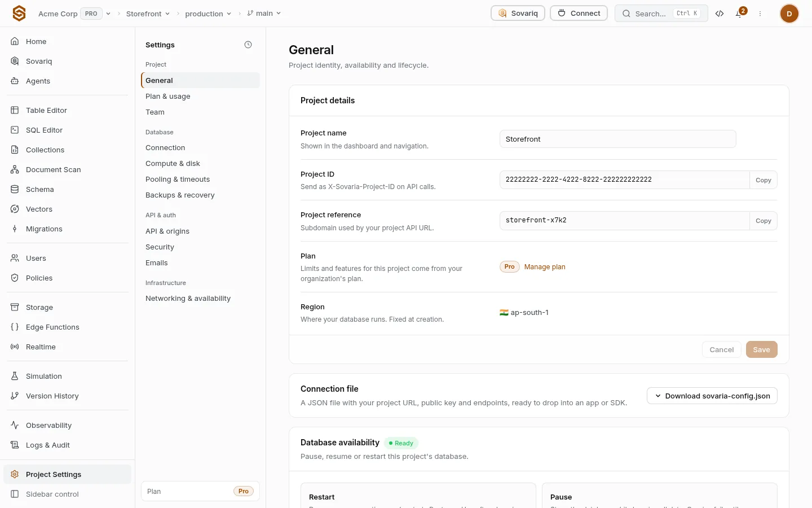Image resolution: width=812 pixels, height=508 pixels.
Task: Open Vectors page
Action: (68, 209)
